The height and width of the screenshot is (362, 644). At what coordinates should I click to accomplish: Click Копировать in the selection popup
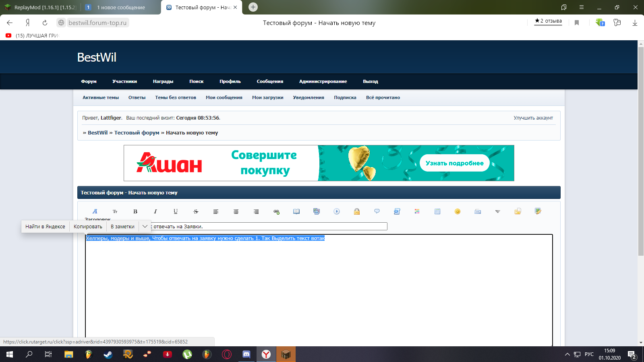88,226
